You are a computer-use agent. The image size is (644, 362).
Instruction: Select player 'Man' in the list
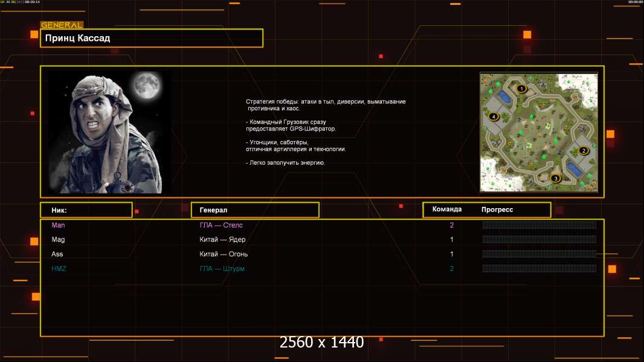pyautogui.click(x=58, y=225)
